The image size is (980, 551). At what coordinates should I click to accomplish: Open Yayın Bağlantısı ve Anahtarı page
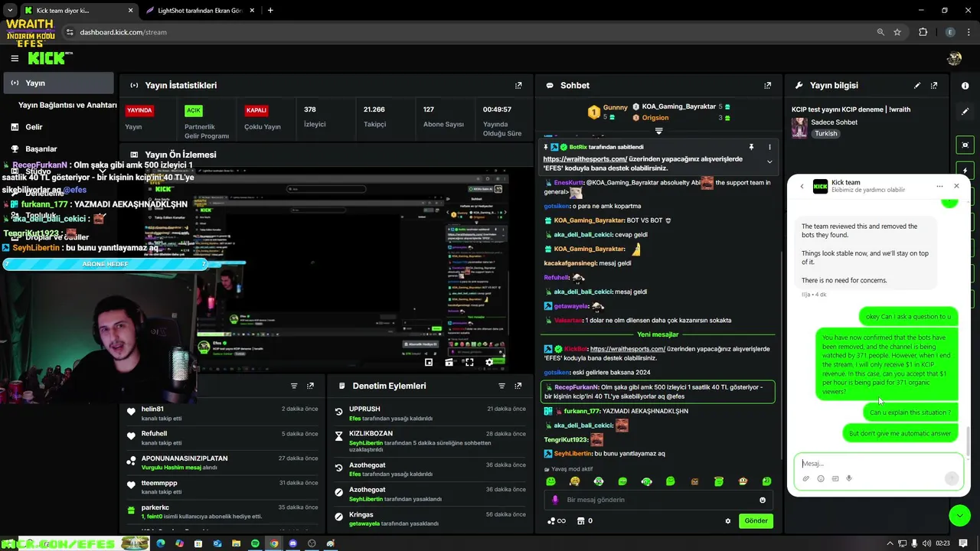67,105
